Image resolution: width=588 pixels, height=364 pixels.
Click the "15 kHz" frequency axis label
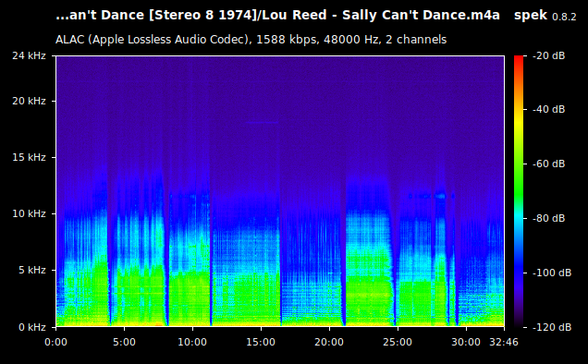(29, 157)
